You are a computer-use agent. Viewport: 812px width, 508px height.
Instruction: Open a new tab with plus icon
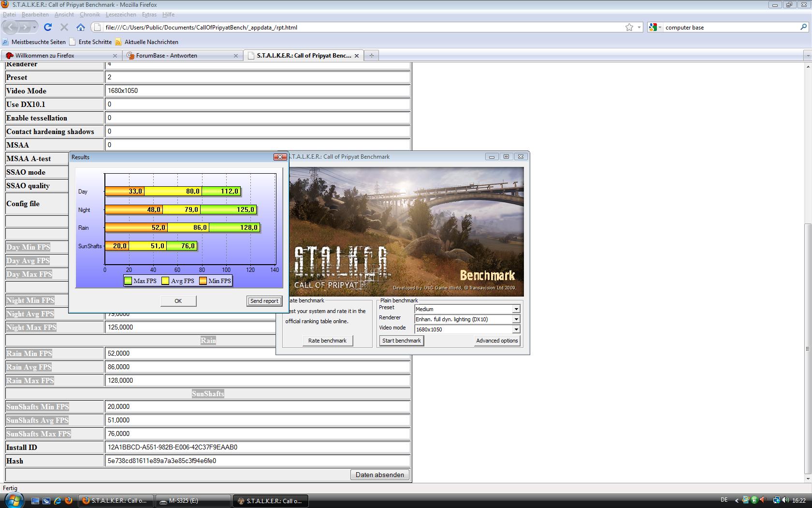(x=371, y=55)
